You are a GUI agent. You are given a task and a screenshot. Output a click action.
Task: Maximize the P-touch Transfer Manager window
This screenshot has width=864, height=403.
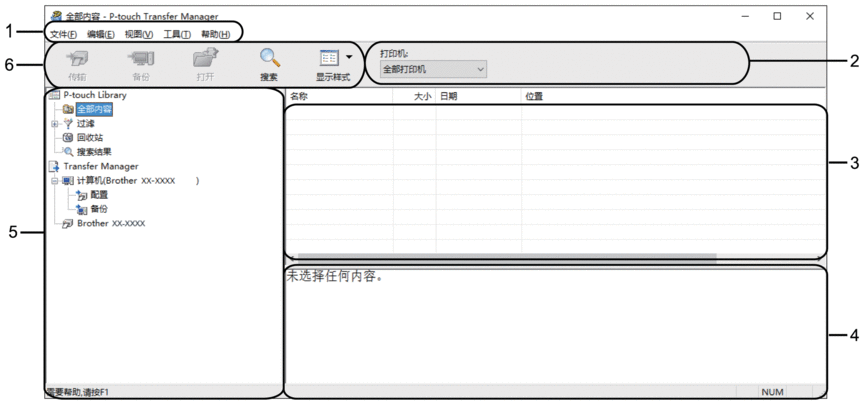point(777,17)
